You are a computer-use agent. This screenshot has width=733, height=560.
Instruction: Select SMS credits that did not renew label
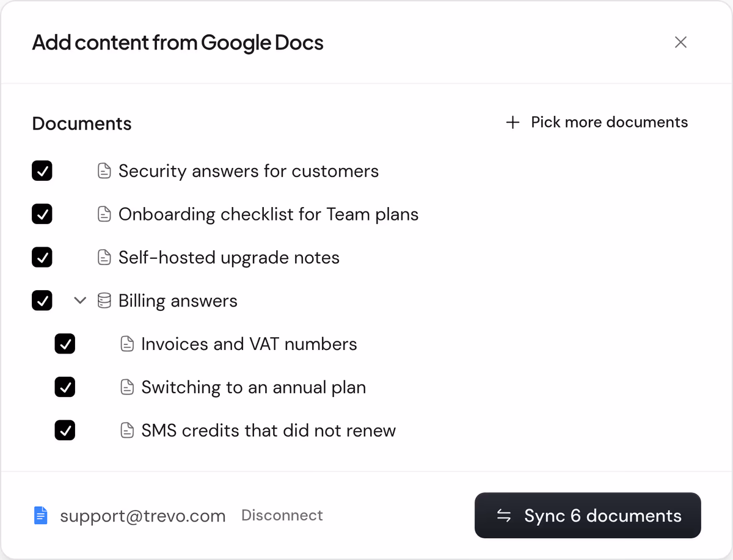coord(269,431)
